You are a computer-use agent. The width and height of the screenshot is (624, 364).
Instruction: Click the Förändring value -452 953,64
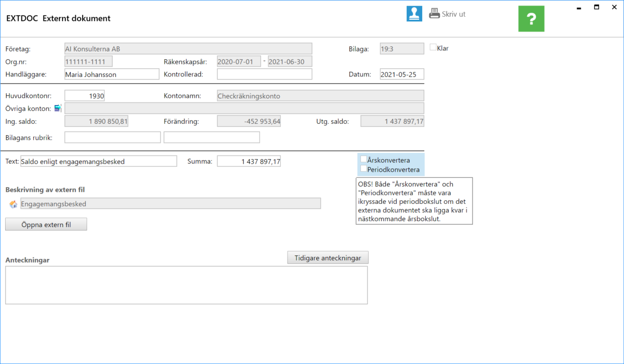click(249, 121)
